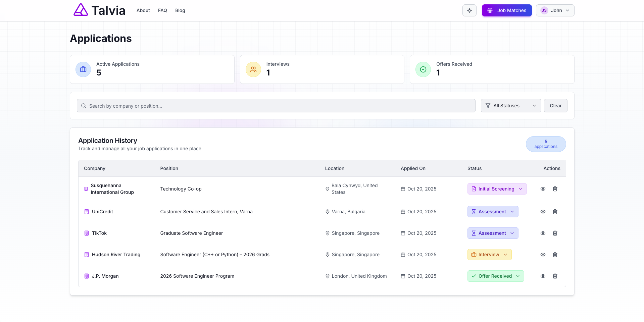Image resolution: width=644 pixels, height=322 pixels.
Task: Click the Active Applications briefcase icon
Action: click(x=83, y=69)
